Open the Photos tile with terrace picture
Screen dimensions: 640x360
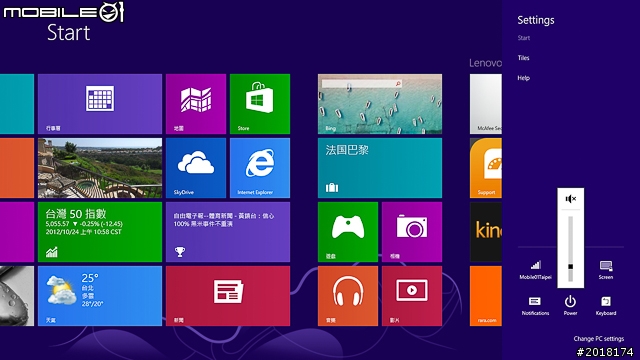[100, 168]
